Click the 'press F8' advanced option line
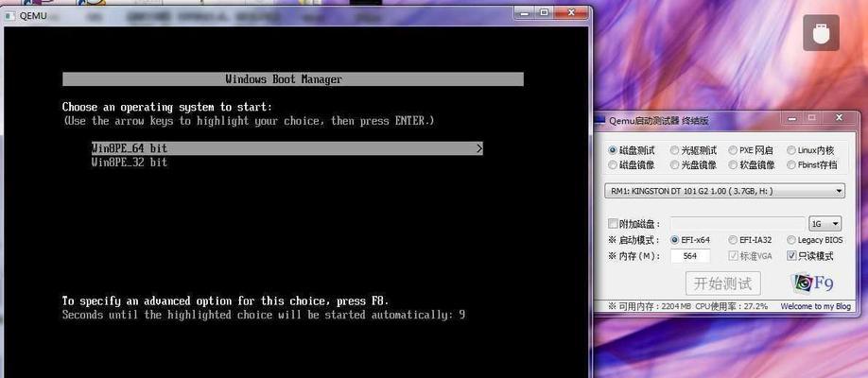This screenshot has width=868, height=378. 225,301
